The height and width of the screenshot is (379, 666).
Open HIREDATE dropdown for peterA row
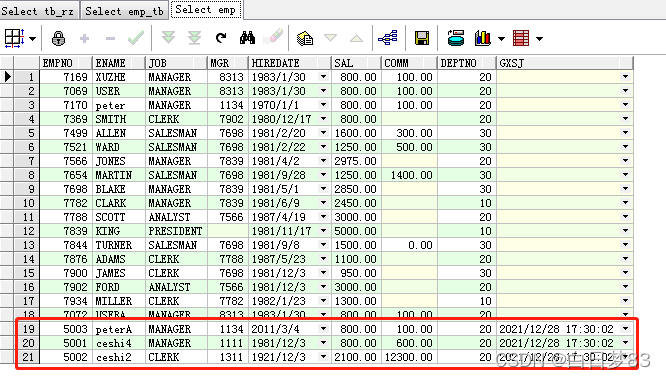324,329
